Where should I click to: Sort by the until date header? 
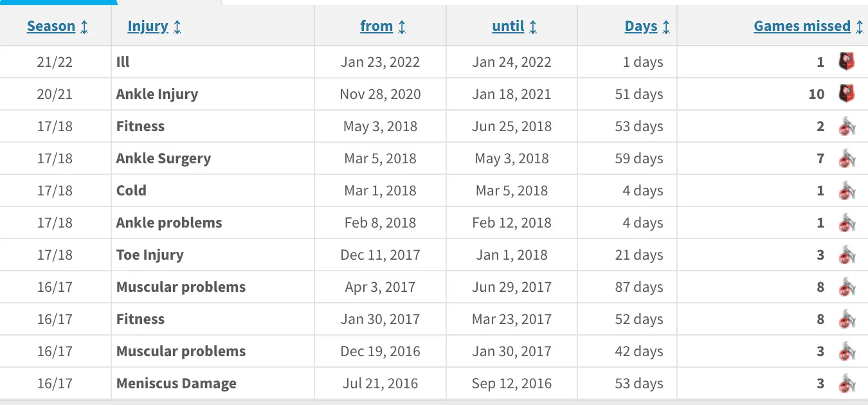coord(507,26)
